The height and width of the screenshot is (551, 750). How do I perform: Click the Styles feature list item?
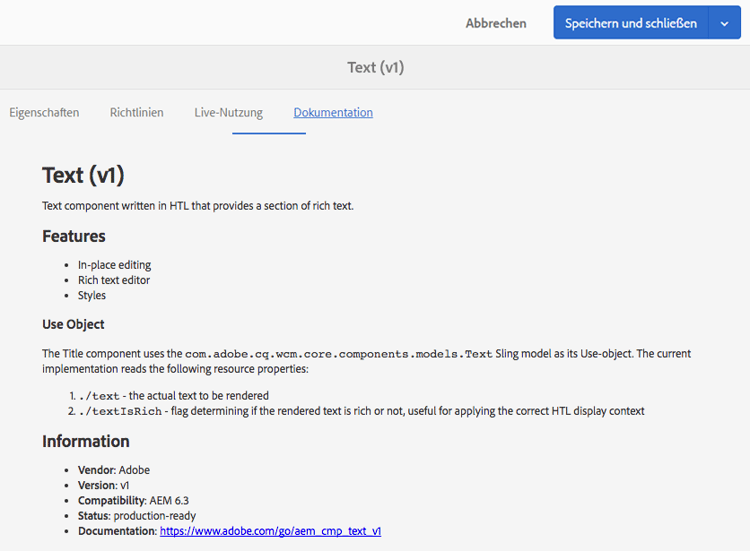92,296
